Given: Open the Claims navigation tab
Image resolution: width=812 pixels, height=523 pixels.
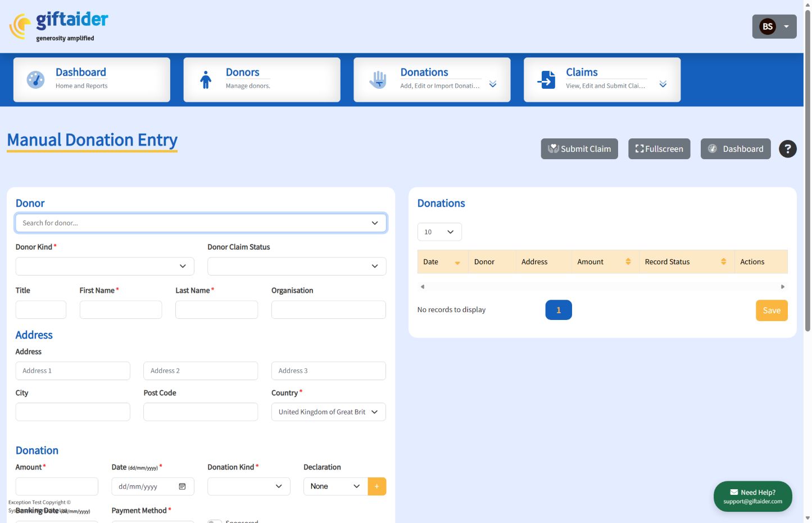Looking at the screenshot, I should click(x=602, y=80).
